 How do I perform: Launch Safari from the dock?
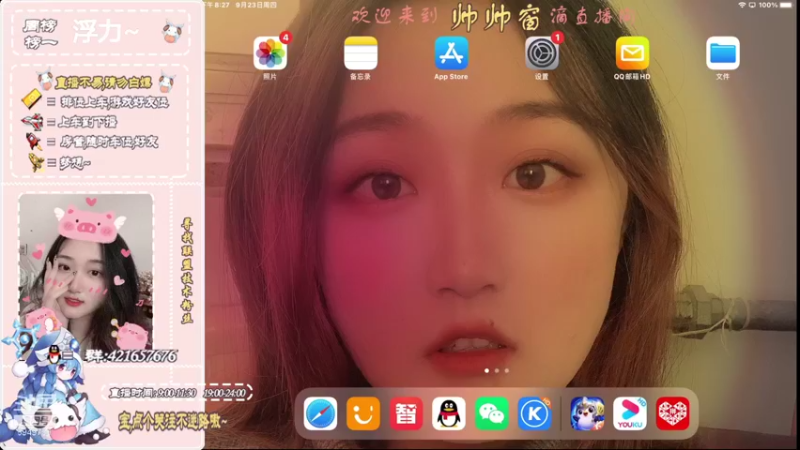tap(320, 413)
